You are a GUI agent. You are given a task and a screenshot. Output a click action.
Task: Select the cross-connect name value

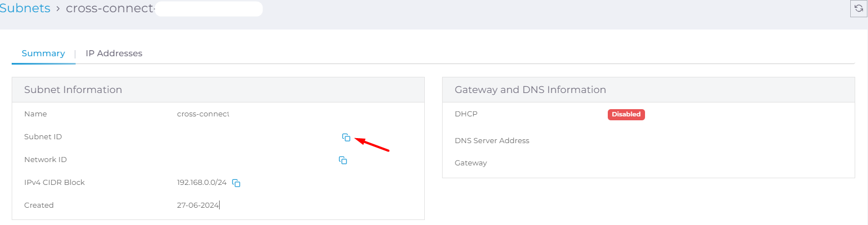click(203, 114)
